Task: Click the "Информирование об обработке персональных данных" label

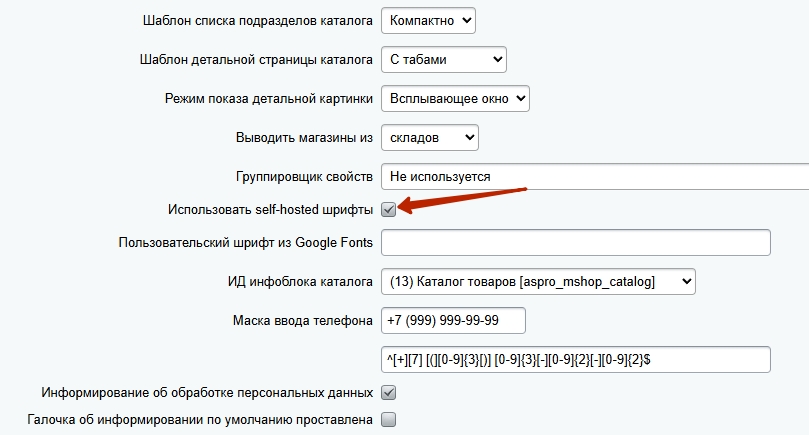Action: pos(207,393)
